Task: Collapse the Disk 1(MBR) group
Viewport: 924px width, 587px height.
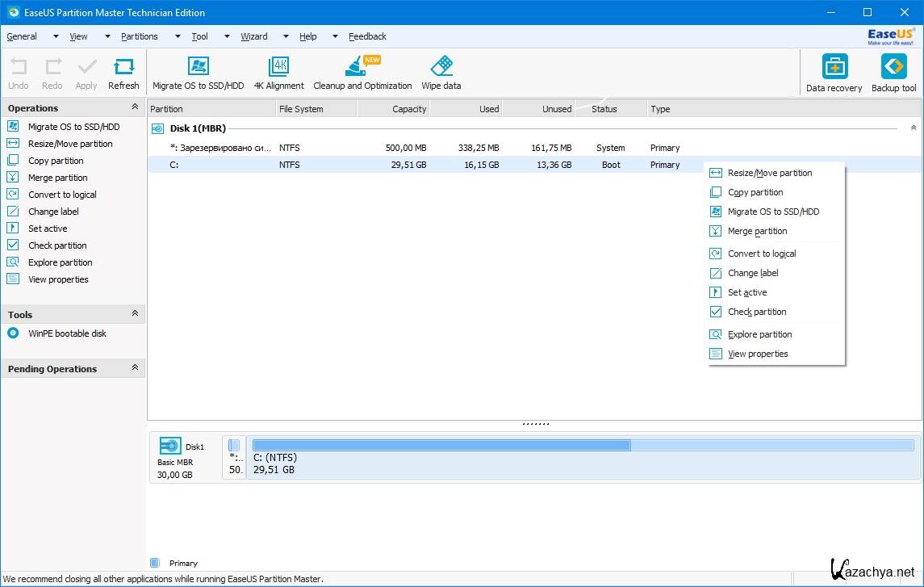Action: point(914,128)
